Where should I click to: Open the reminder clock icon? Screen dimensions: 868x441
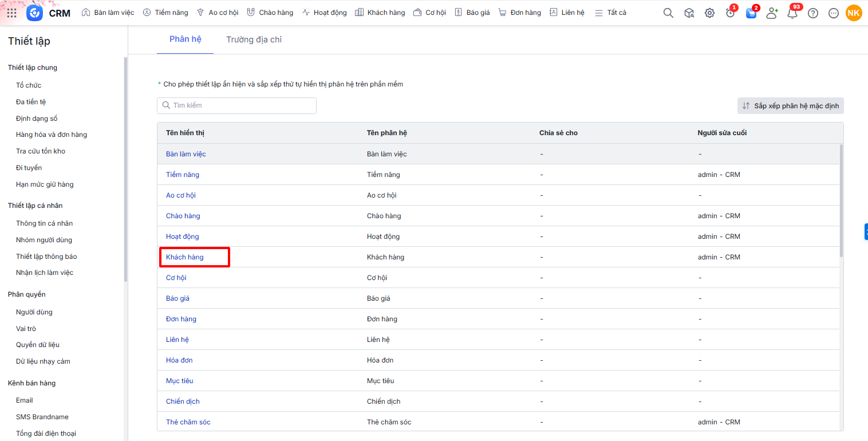[x=730, y=13]
